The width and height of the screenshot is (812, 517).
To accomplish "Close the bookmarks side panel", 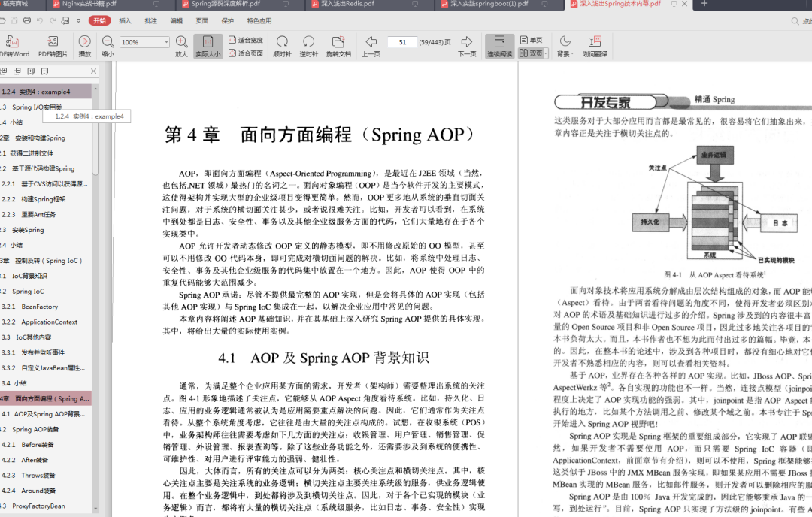I will (x=93, y=71).
